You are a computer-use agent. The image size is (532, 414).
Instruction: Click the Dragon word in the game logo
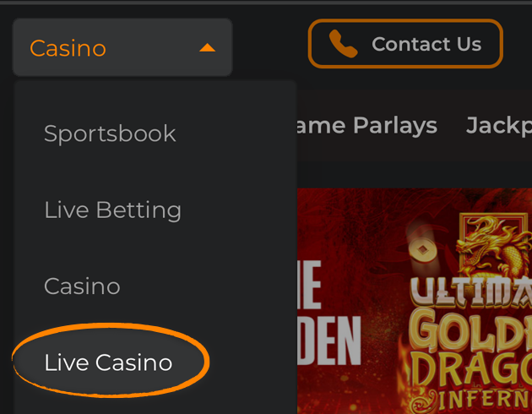pyautogui.click(x=472, y=370)
